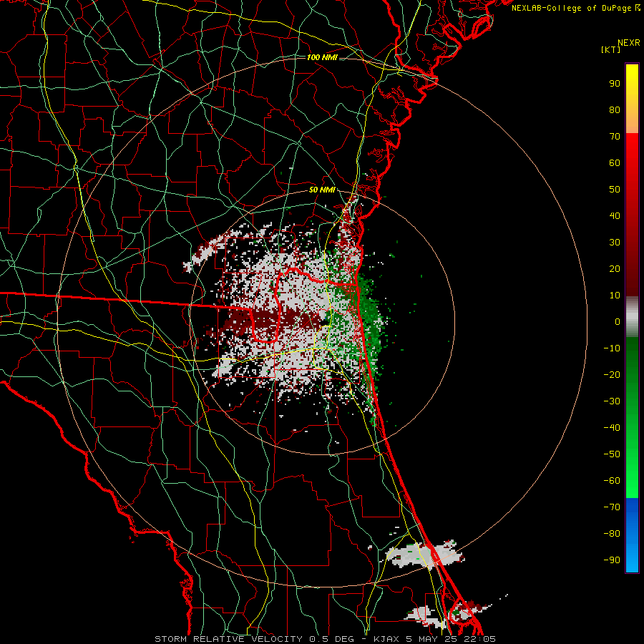
Task: Click the Storm Relative Velocity caption at the bottom
Action: pos(325,639)
